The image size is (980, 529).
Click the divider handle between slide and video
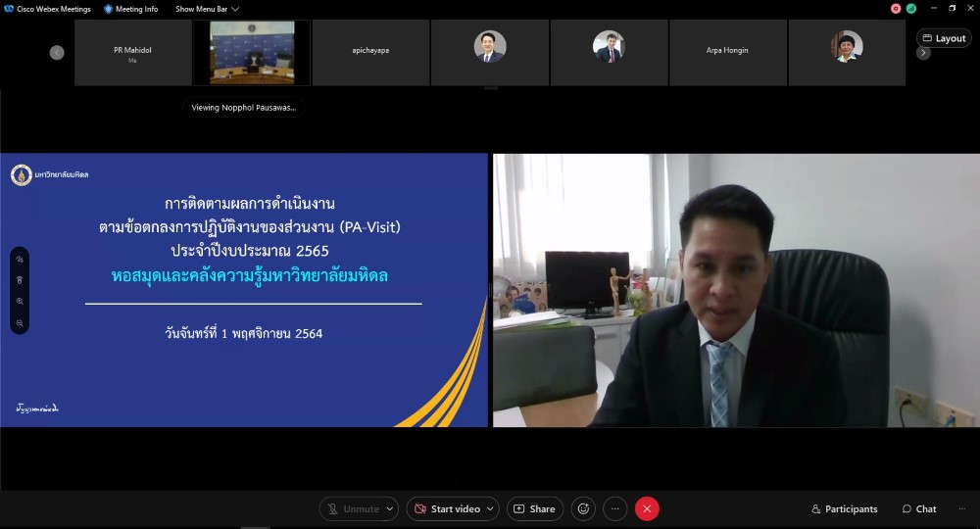coord(490,290)
